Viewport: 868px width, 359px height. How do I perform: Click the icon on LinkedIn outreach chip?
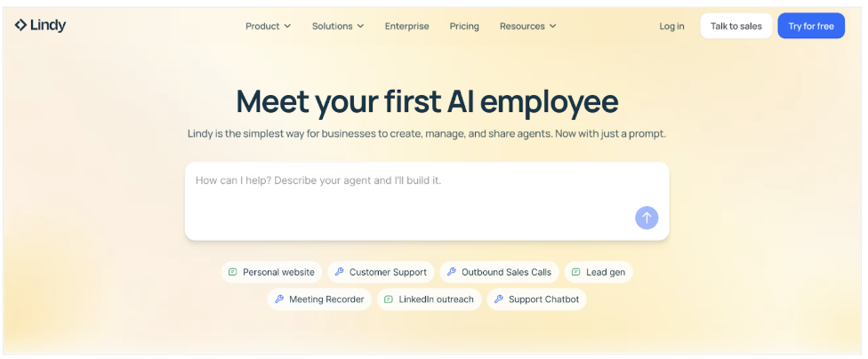(x=389, y=299)
